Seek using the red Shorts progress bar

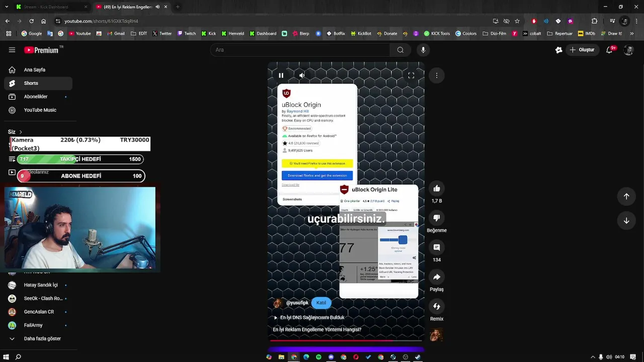click(346, 341)
